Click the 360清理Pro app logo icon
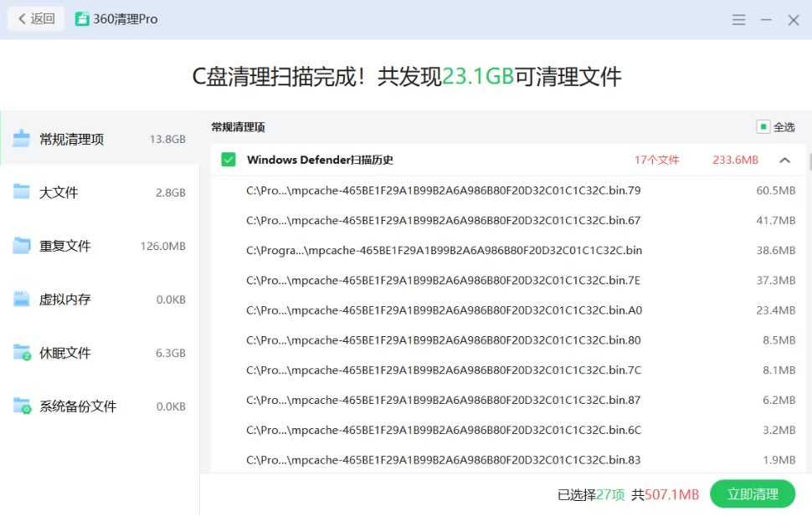The image size is (812, 516). [x=82, y=19]
